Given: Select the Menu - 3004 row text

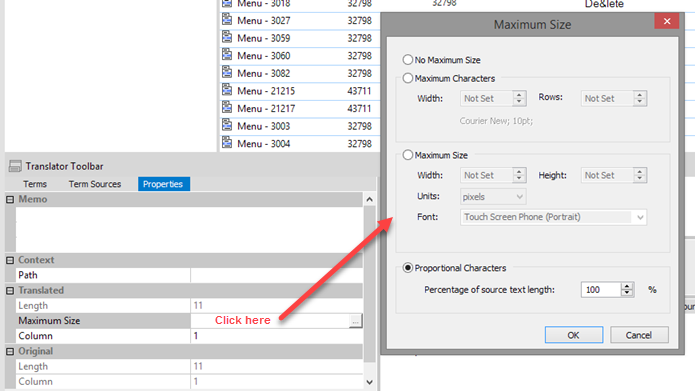Looking at the screenshot, I should pyautogui.click(x=264, y=144).
